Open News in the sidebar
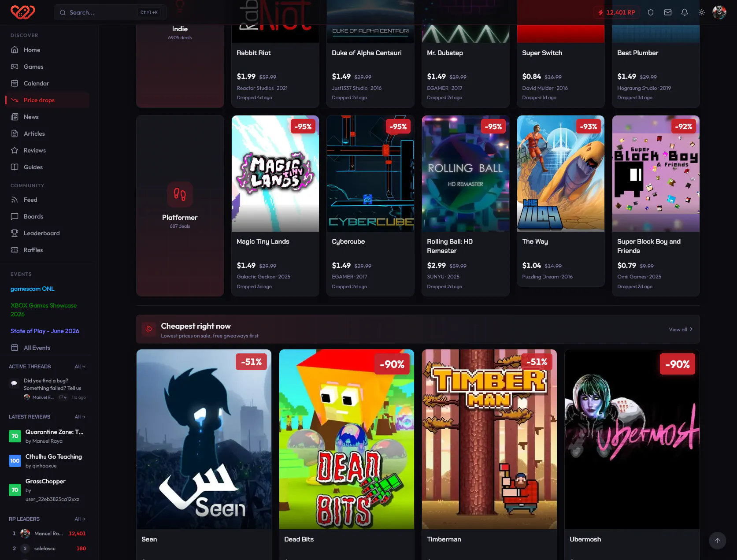737x560 pixels. click(x=48, y=117)
